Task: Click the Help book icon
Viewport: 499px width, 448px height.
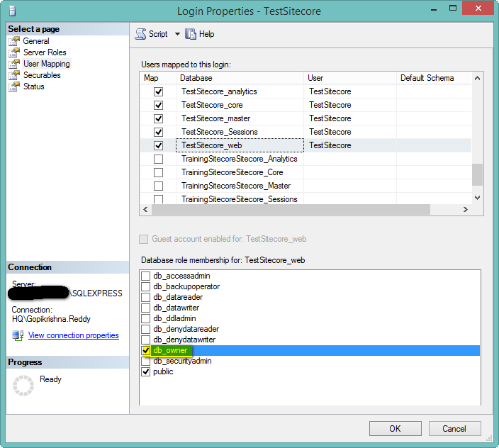Action: click(191, 34)
